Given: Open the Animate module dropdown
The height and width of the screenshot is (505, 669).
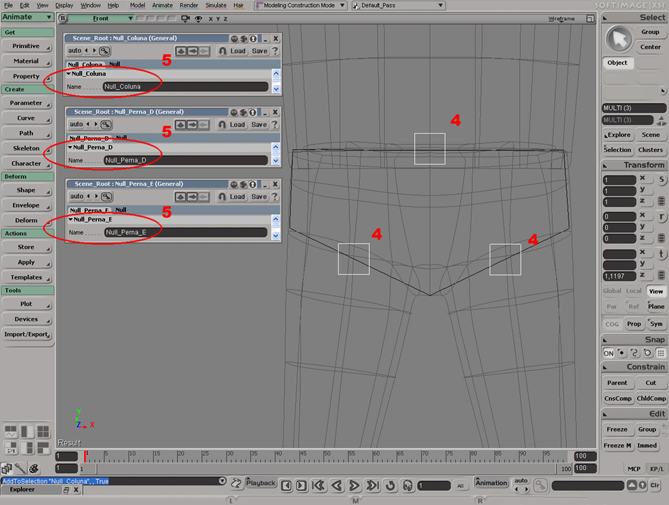Looking at the screenshot, I should [x=26, y=17].
